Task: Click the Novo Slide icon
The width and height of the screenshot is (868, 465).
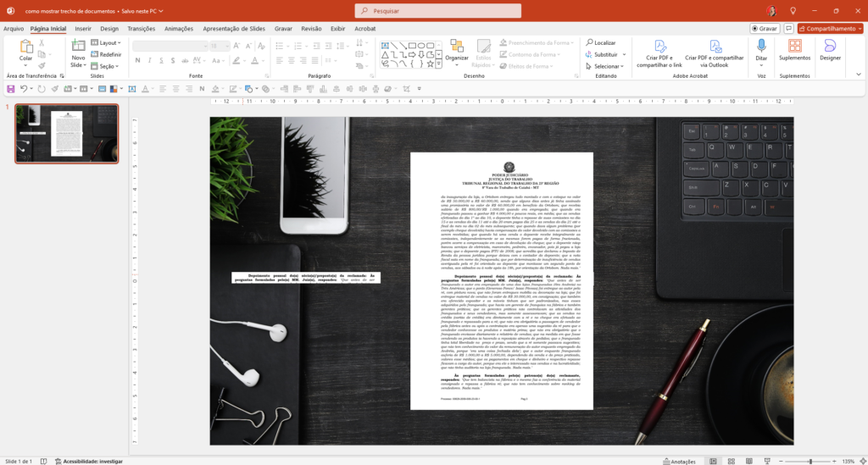Action: pos(78,47)
